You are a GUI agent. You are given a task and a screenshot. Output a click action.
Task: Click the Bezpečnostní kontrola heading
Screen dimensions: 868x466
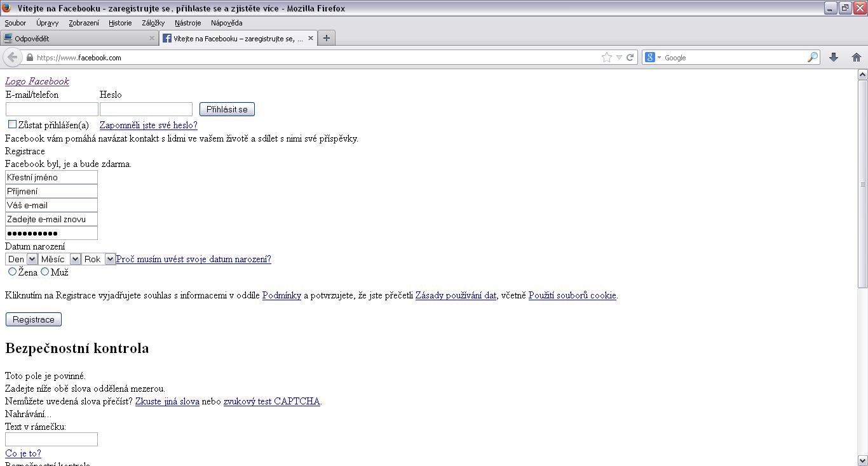point(77,348)
